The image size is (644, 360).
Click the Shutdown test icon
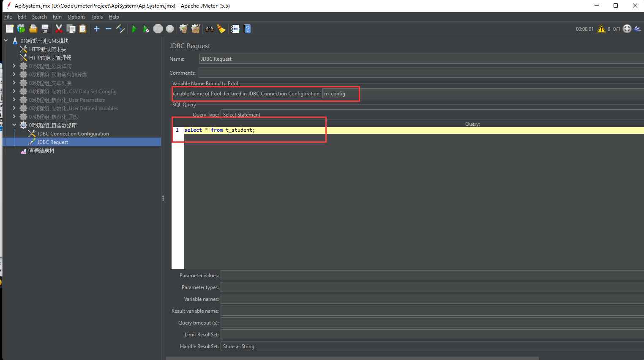[x=170, y=29]
